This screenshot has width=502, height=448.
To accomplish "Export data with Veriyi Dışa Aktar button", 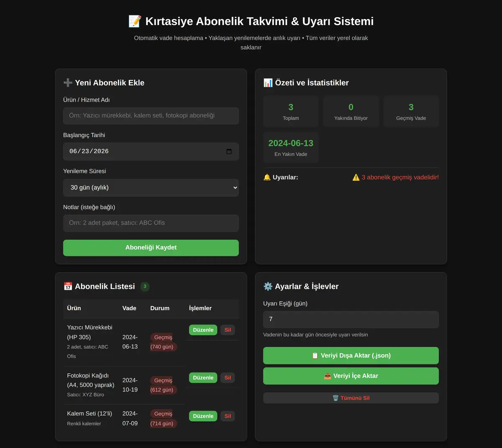I will tap(351, 356).
